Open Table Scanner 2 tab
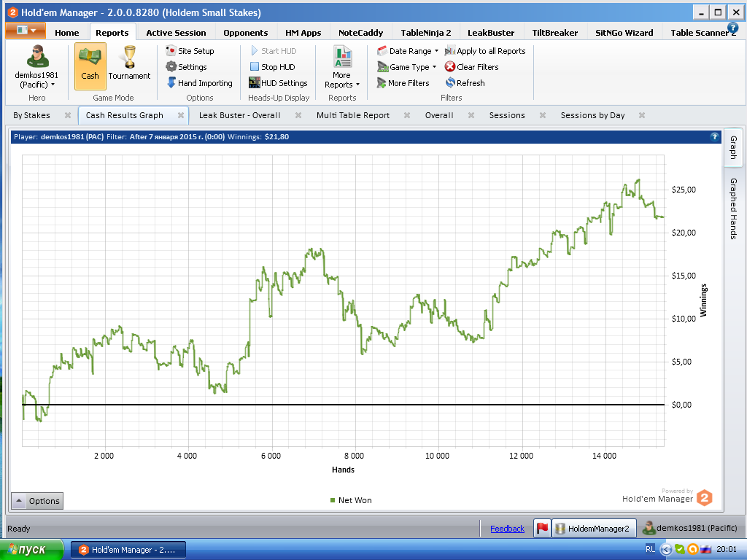747x560 pixels. pos(702,33)
